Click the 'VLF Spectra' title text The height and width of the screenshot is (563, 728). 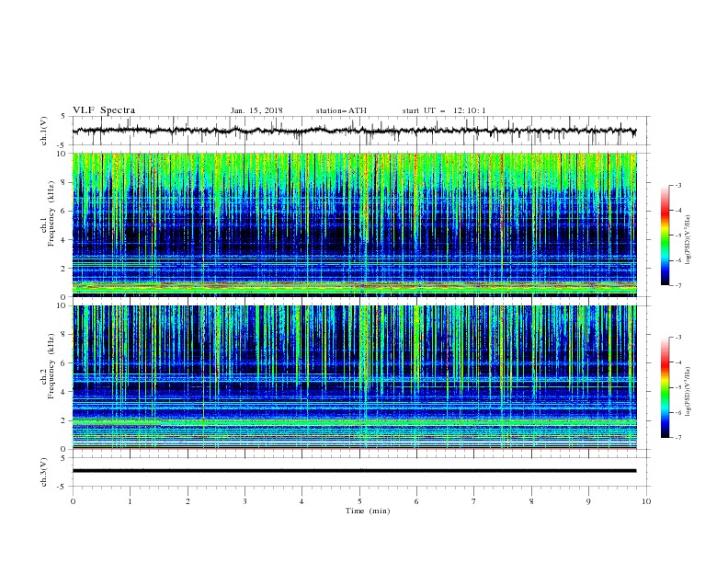[104, 110]
